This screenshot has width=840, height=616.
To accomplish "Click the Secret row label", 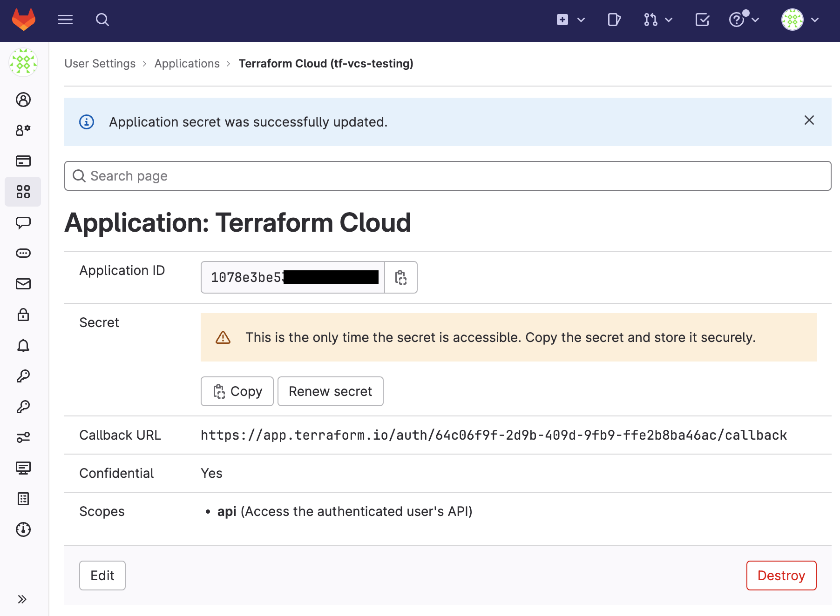I will pos(99,322).
